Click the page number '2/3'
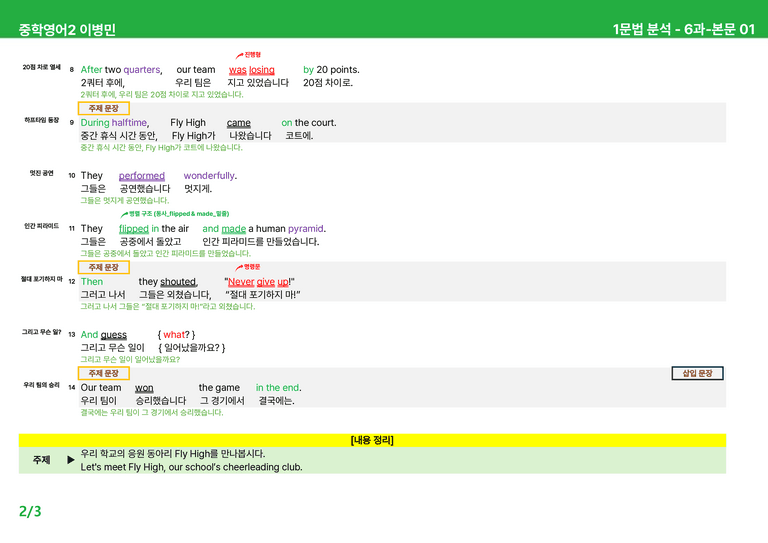 (30, 511)
